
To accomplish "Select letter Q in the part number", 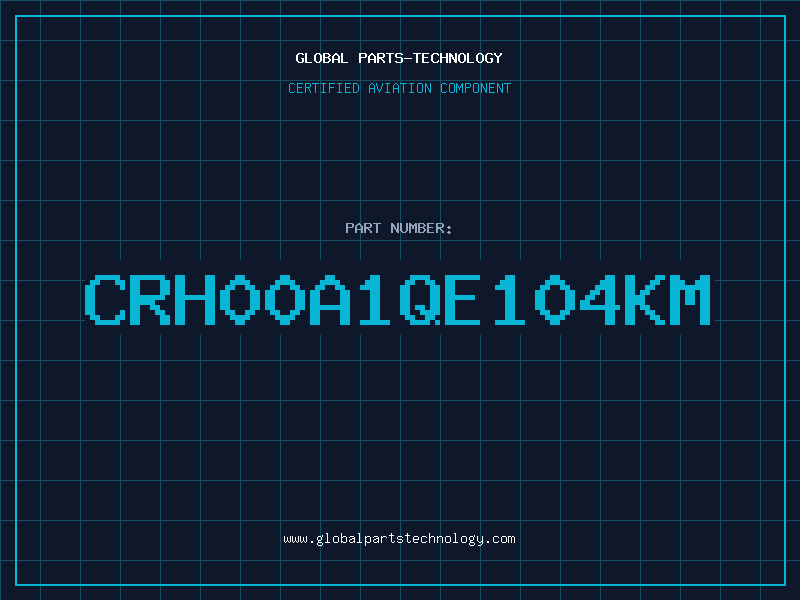I will click(x=419, y=299).
